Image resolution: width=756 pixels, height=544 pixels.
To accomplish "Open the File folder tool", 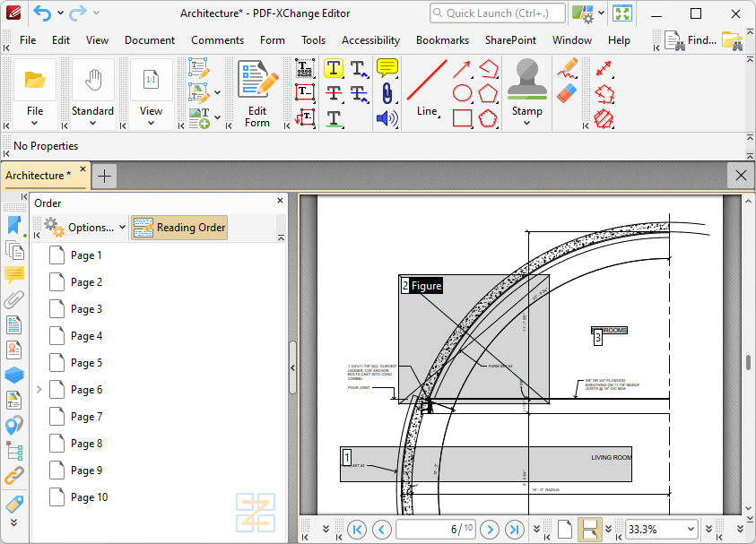I will pos(35,80).
